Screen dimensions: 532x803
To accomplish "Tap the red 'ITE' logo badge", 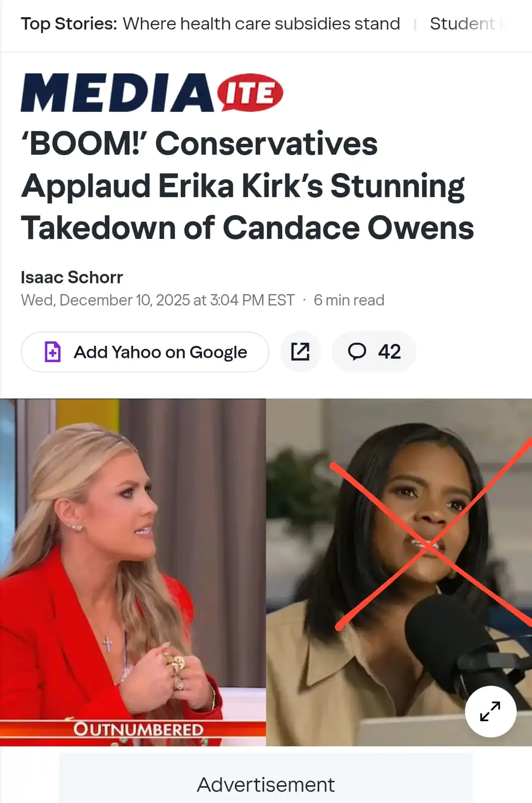I will point(250,93).
